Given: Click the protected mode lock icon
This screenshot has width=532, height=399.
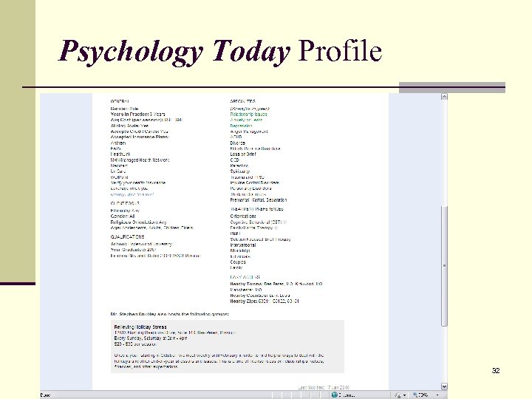Looking at the screenshot, I should [398, 395].
